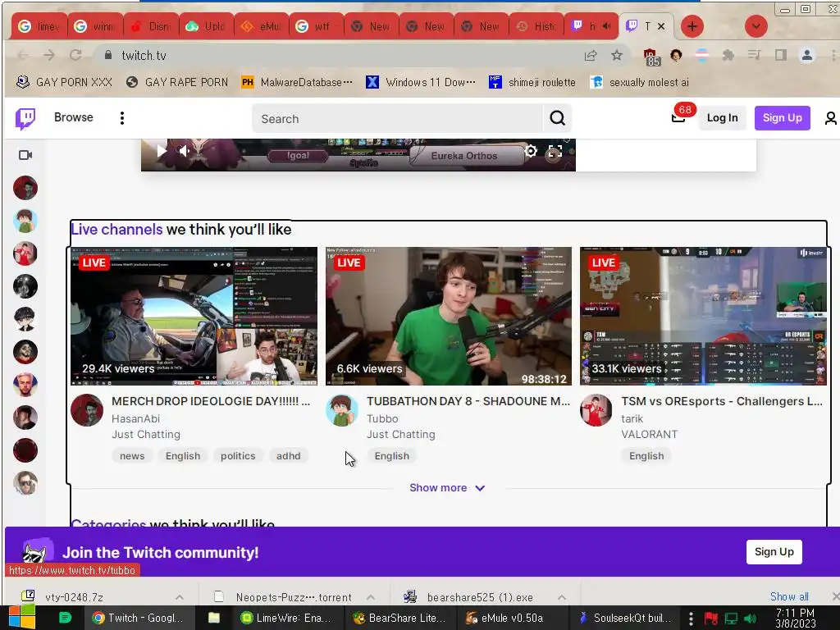Click the followed channels camera icon in sidebar

pos(25,155)
